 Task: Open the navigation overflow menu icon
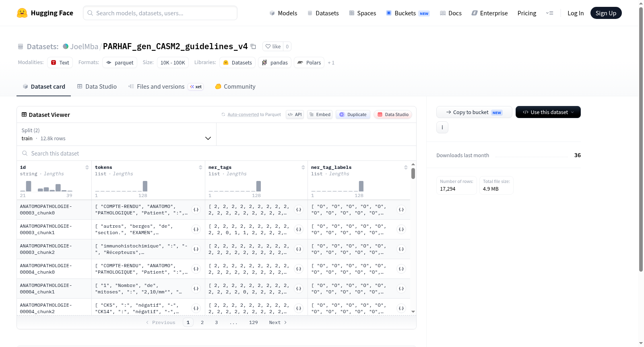(549, 13)
